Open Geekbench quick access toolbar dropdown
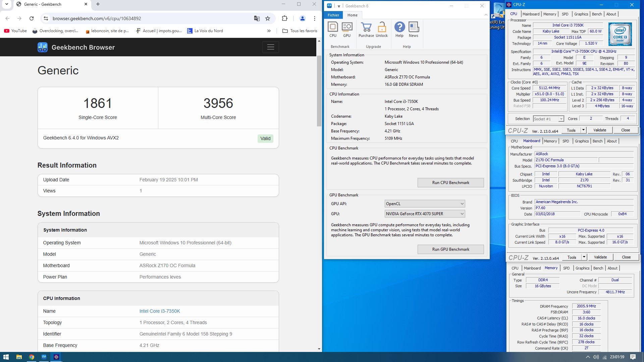The height and width of the screenshot is (362, 644). click(339, 6)
